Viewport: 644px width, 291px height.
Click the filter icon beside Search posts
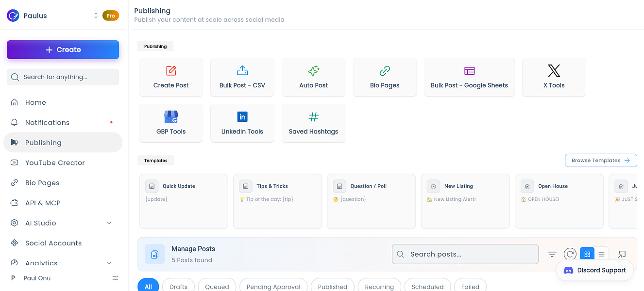[552, 254]
